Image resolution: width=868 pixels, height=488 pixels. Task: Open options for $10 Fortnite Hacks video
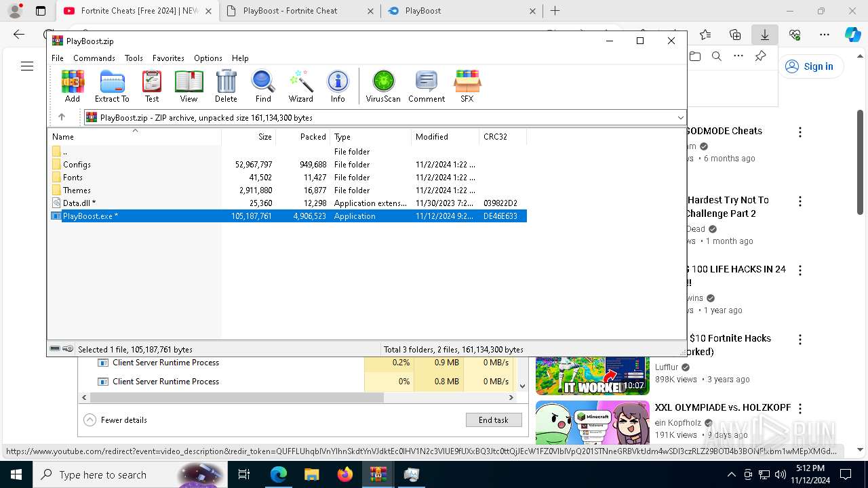tap(800, 340)
